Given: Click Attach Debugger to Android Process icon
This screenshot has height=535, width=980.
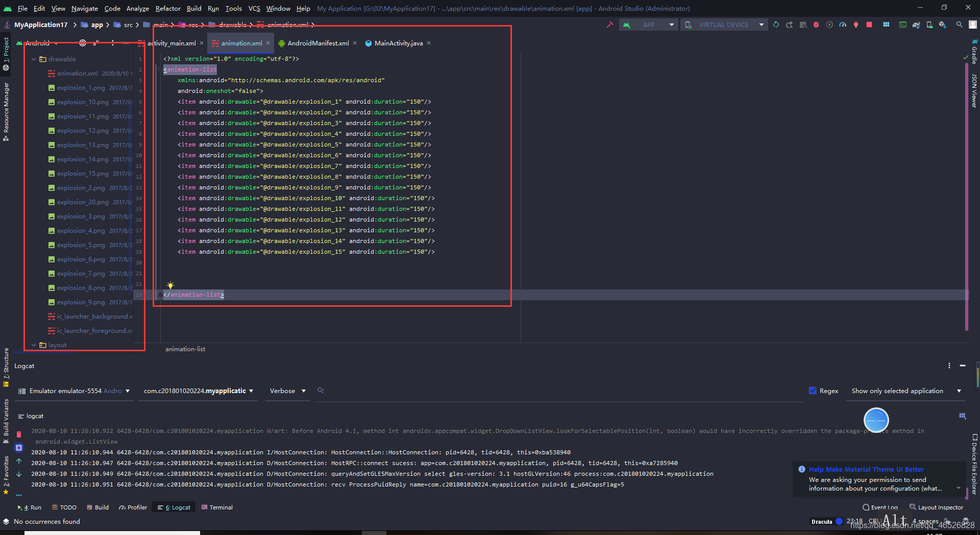Looking at the screenshot, I should (x=856, y=25).
